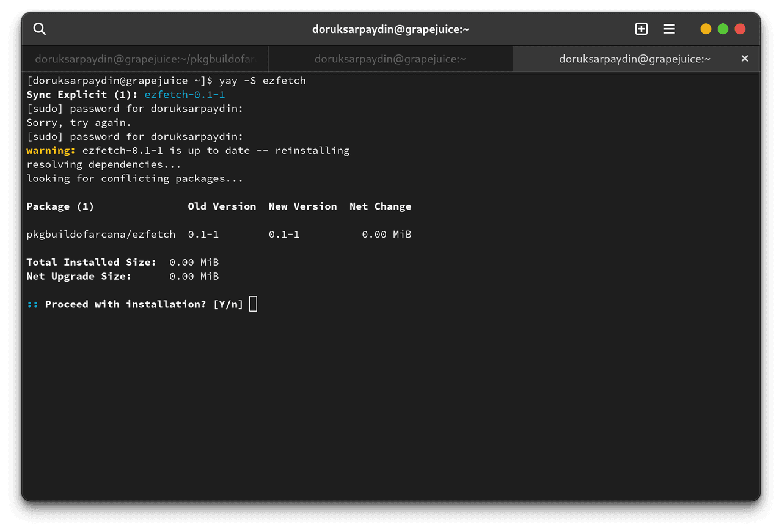
Task: Click the new tab plus icon
Action: tap(641, 29)
